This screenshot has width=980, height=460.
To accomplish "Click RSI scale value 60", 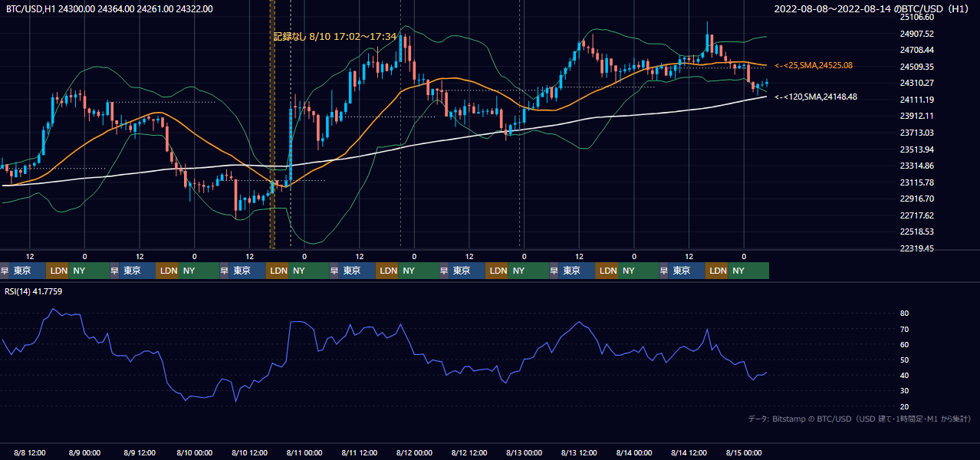I will tap(905, 344).
